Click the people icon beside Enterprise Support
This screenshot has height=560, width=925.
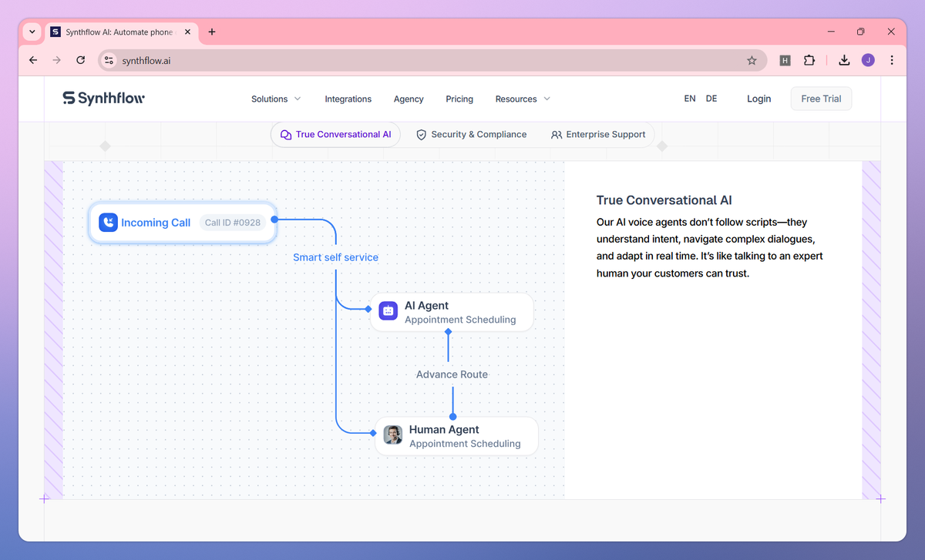coord(555,134)
